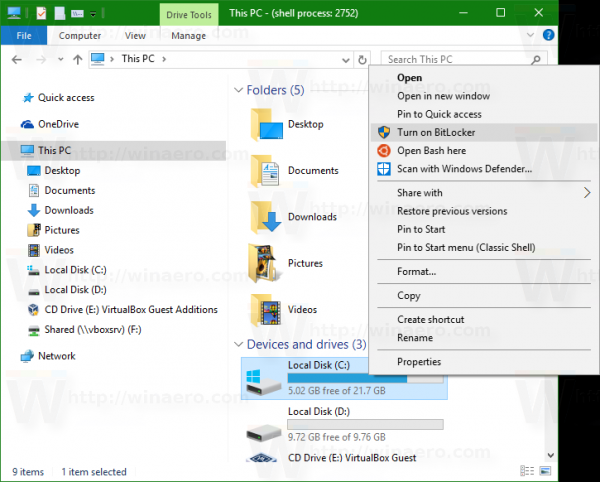Click the Ubuntu icon beside Open Bash here
600x482 pixels.
[x=384, y=151]
